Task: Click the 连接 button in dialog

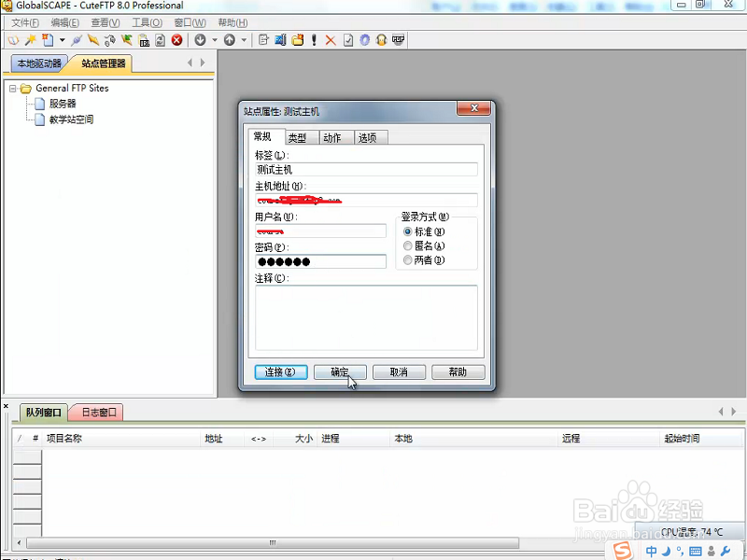Action: pos(281,372)
